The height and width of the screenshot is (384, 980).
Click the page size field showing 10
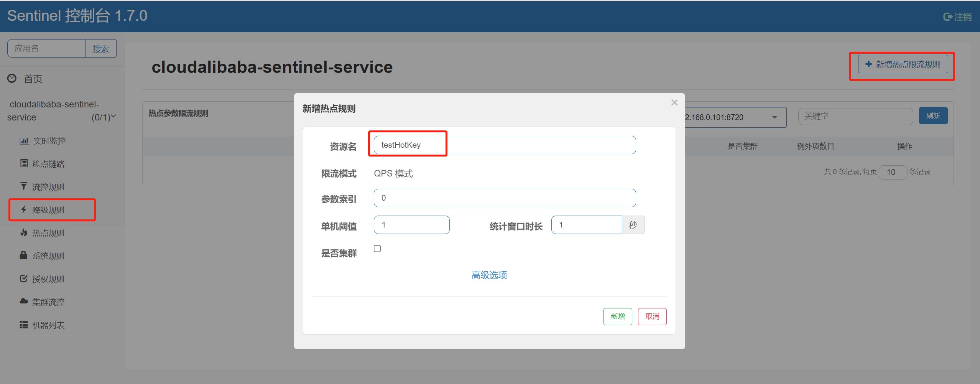(x=893, y=172)
